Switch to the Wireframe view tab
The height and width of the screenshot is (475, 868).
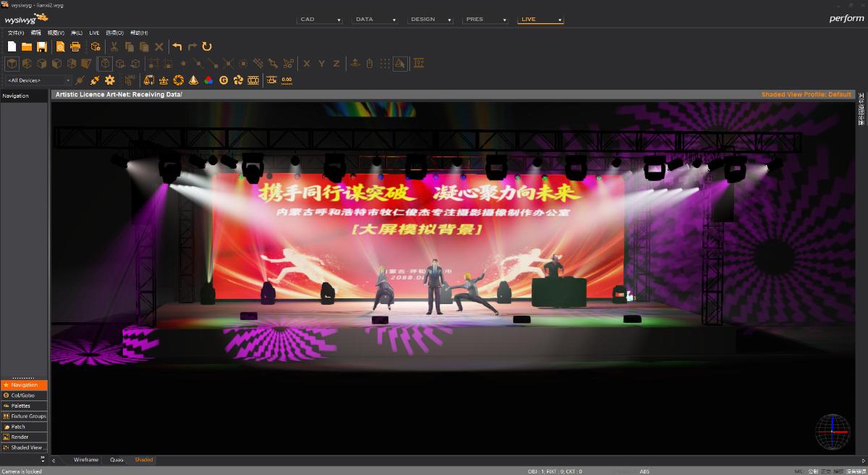click(85, 459)
